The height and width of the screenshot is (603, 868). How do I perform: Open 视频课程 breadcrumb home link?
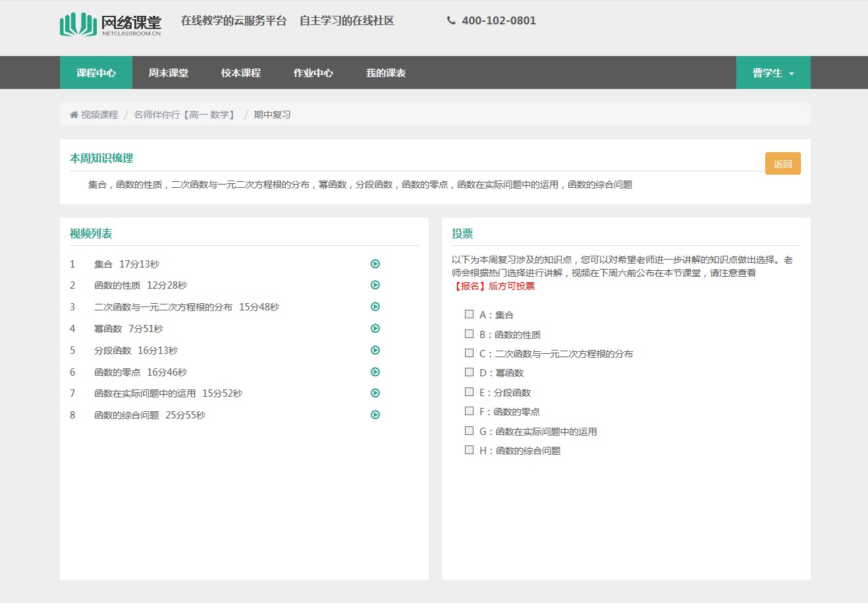99,115
